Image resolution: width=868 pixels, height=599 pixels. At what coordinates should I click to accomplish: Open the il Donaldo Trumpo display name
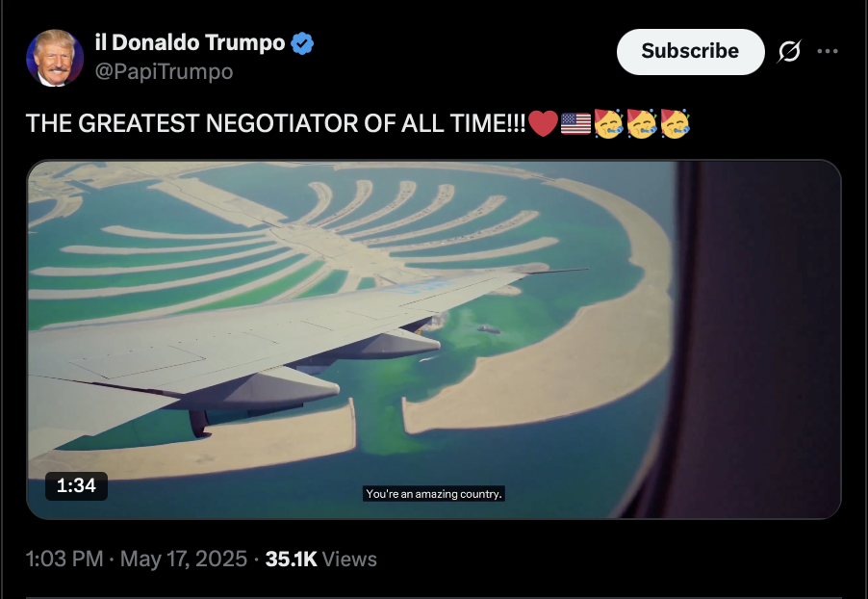point(190,42)
